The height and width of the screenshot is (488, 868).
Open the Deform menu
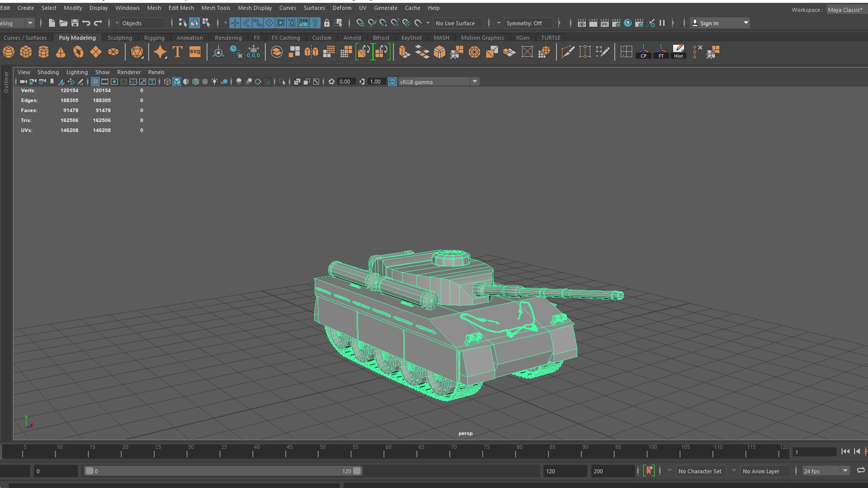click(x=342, y=8)
